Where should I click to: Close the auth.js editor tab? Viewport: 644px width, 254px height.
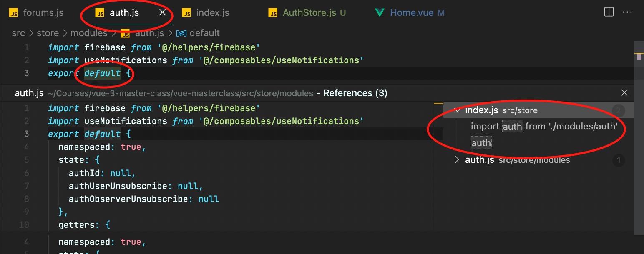(x=163, y=12)
